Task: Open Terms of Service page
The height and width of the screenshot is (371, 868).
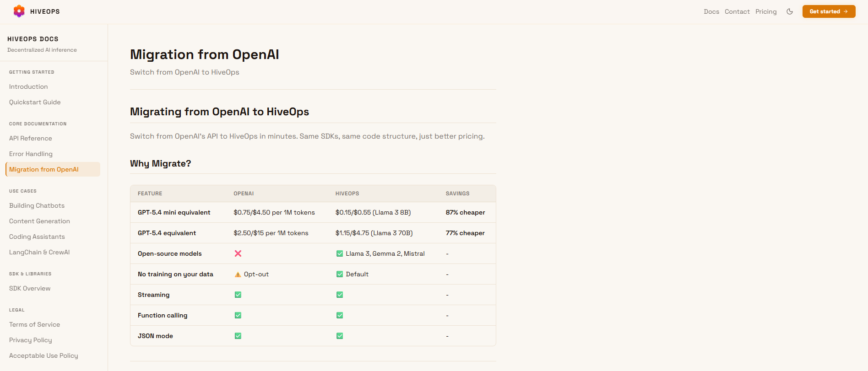Action: click(34, 324)
